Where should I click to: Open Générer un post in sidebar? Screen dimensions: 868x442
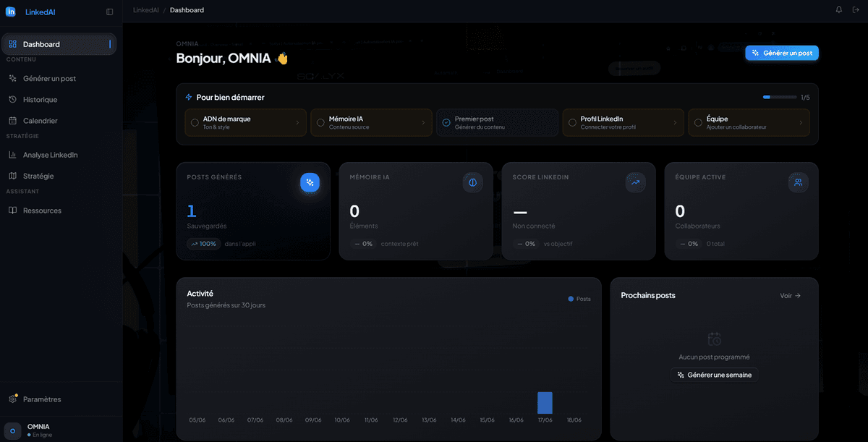click(x=59, y=78)
